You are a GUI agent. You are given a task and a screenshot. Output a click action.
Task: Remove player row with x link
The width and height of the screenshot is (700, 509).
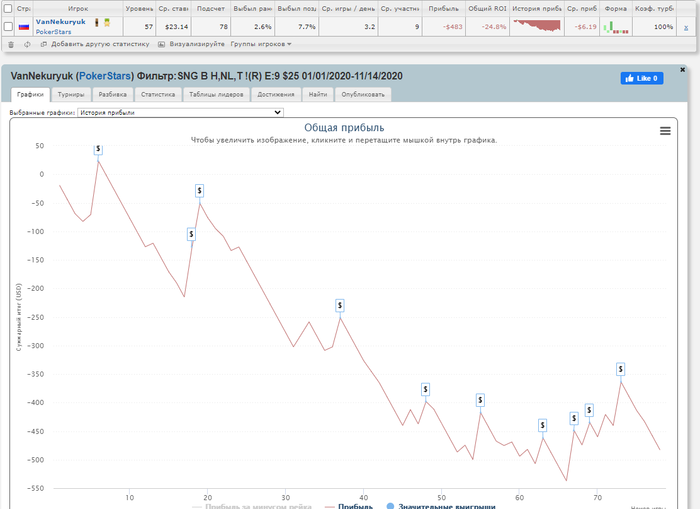pos(686,27)
